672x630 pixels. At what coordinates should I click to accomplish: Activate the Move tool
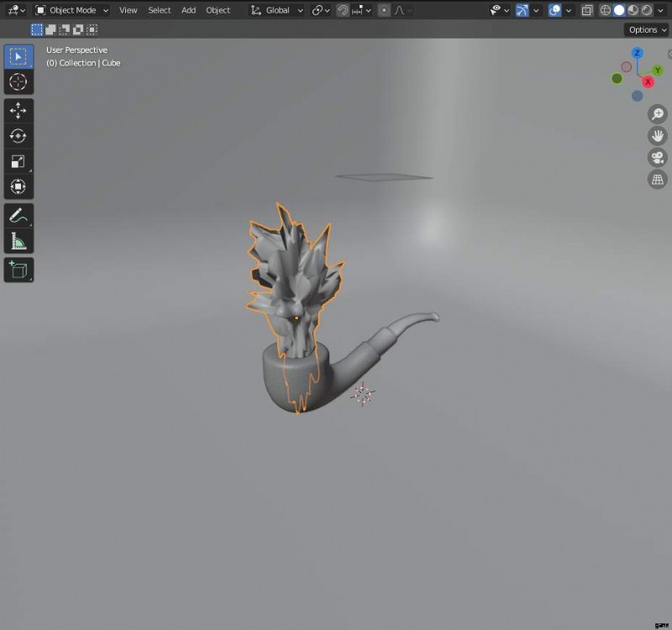tap(18, 110)
